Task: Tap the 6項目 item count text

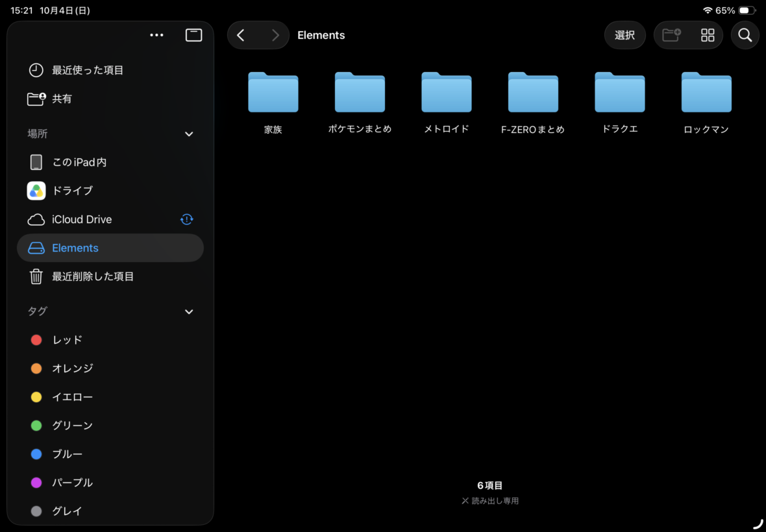Action: coord(490,486)
